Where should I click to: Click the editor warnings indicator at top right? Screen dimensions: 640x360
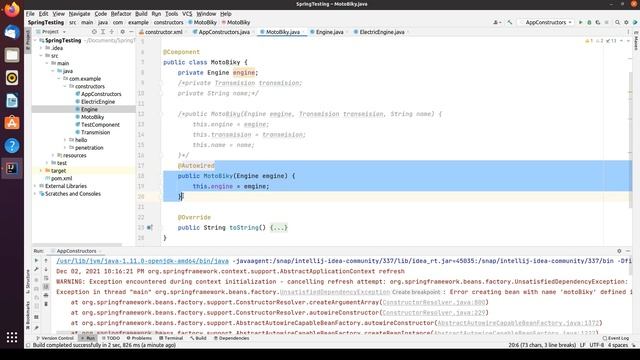coord(600,41)
